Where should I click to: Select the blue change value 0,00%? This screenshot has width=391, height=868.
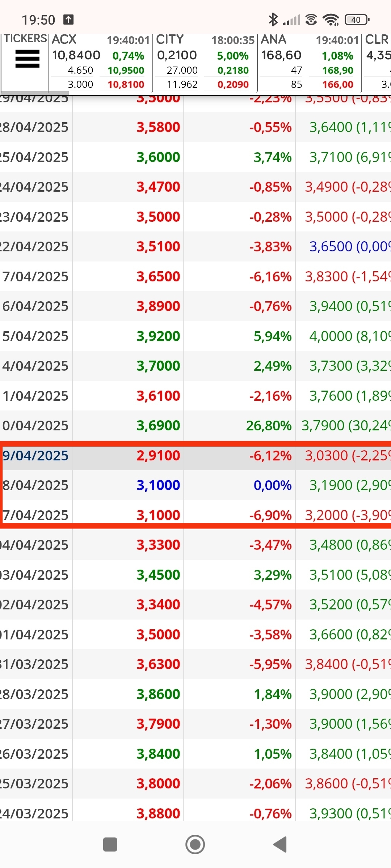273,485
